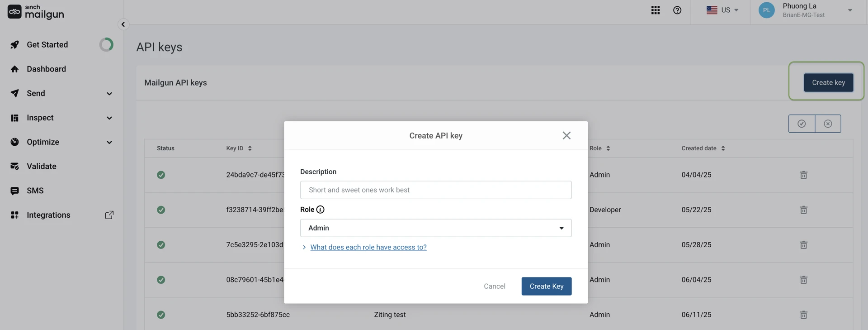Open the apps grid icon
Viewport: 868px width, 330px height.
(x=656, y=10)
